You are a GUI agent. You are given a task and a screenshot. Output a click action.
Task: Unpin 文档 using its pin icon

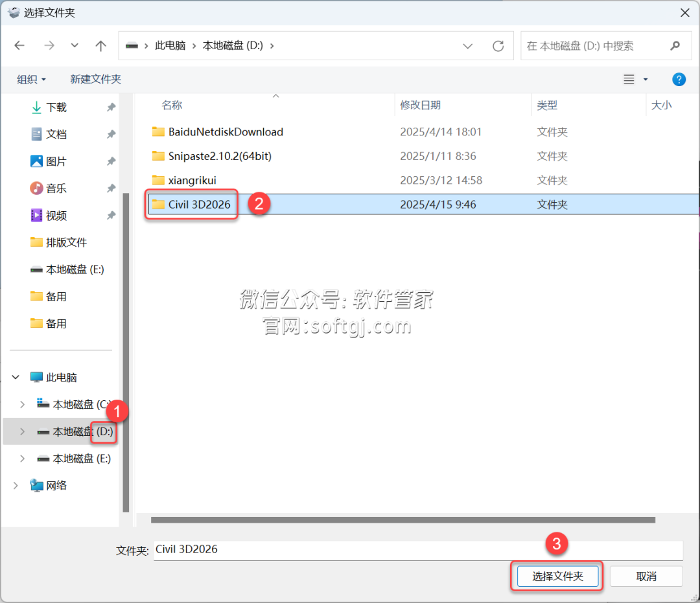pyautogui.click(x=111, y=134)
